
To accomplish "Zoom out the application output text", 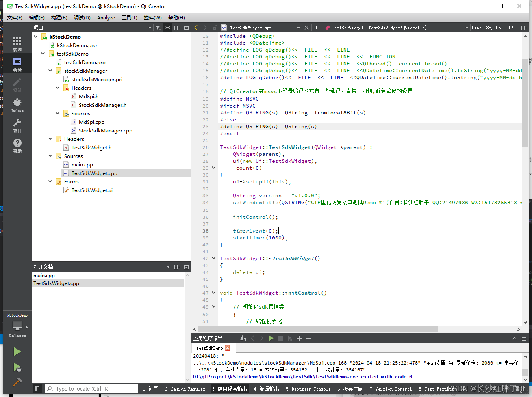I will [x=308, y=338].
